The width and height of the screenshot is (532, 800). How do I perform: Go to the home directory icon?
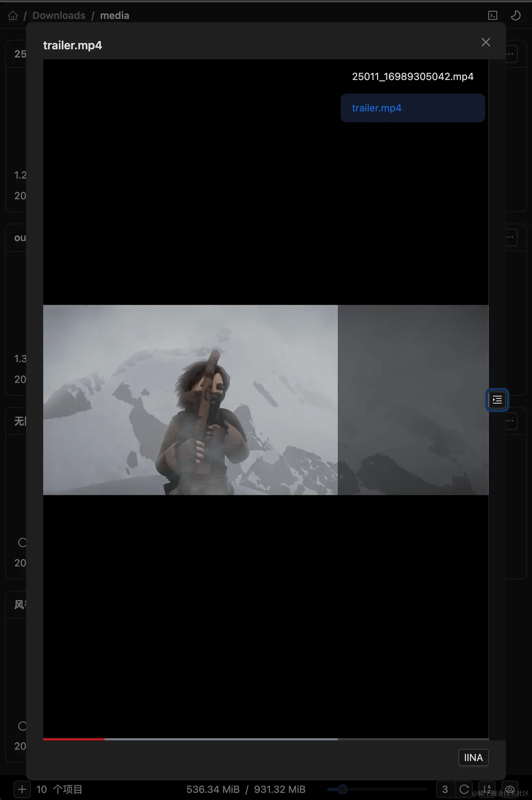tap(13, 15)
